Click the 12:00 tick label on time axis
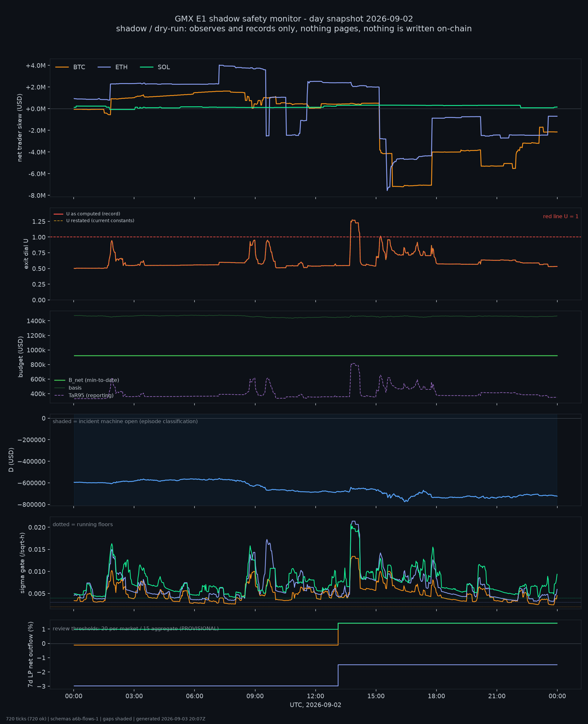Screen dimensions: 588x724 pos(315,696)
